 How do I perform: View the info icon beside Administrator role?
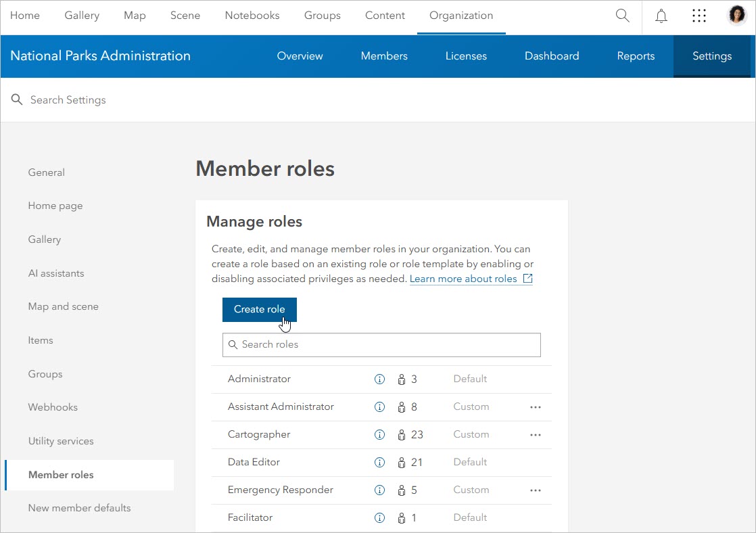click(x=379, y=379)
